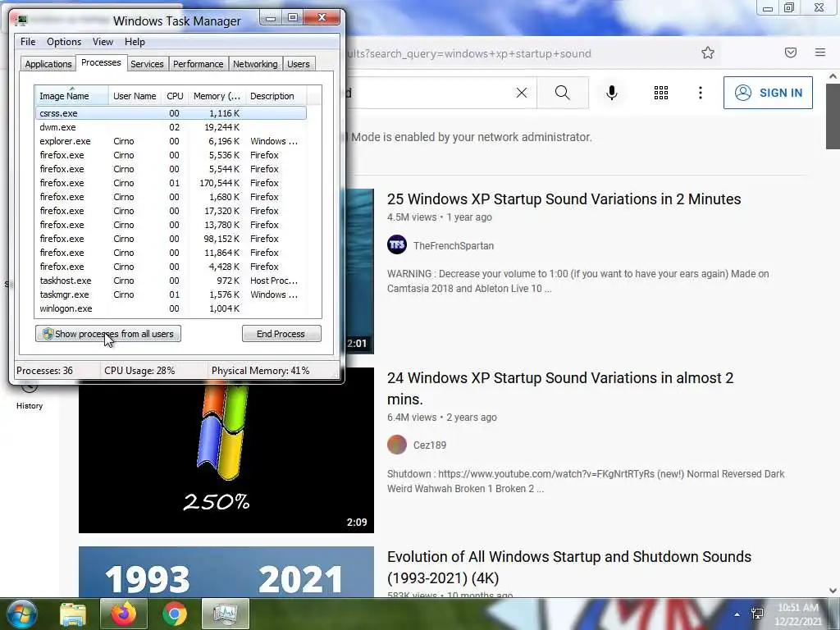
Task: Start YouTube voice search microphone
Action: [611, 93]
